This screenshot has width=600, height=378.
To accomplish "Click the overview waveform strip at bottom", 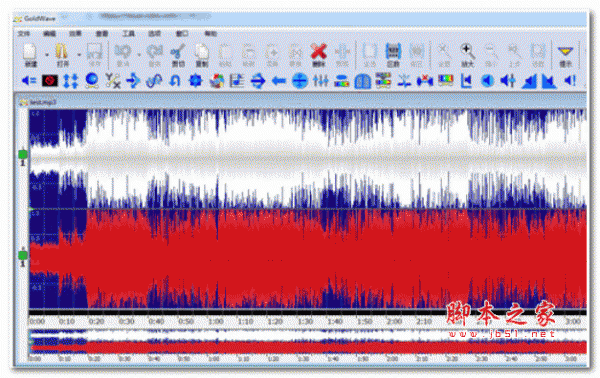I will point(308,342).
